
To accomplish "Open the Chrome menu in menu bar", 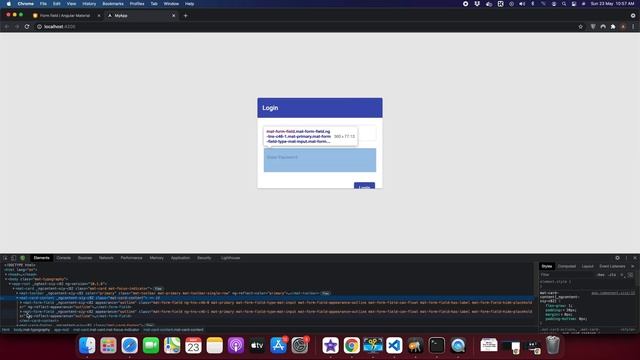I will click(x=25, y=4).
